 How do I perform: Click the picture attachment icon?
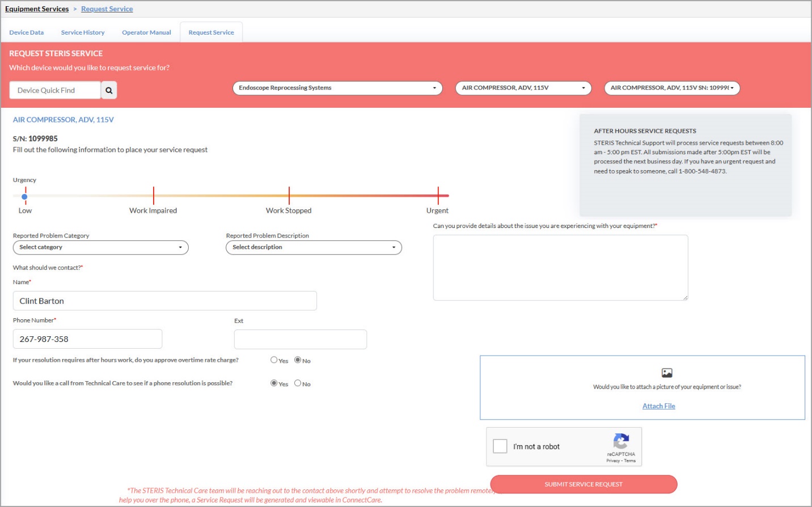(667, 373)
